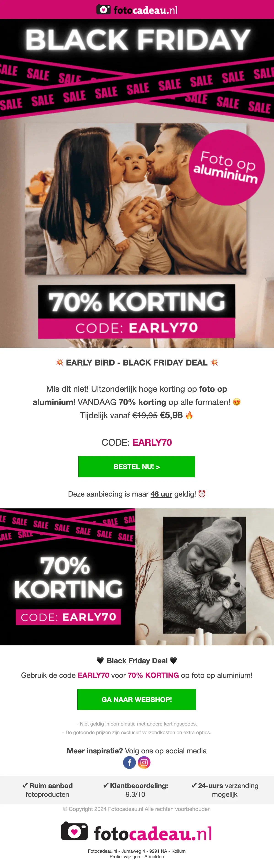This screenshot has width=274, height=868.
Task: Click the fire emoji next to €5,98
Action: point(189,415)
